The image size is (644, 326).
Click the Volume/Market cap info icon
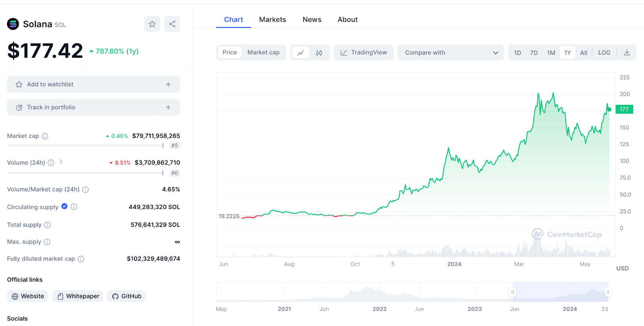pyautogui.click(x=85, y=190)
